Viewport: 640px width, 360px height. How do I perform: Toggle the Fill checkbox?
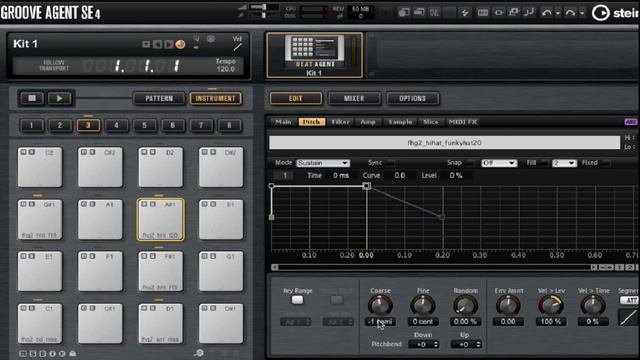pos(544,163)
